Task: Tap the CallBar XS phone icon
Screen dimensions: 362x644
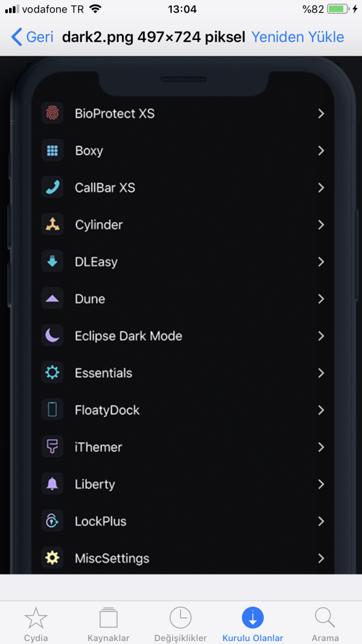Action: click(52, 188)
